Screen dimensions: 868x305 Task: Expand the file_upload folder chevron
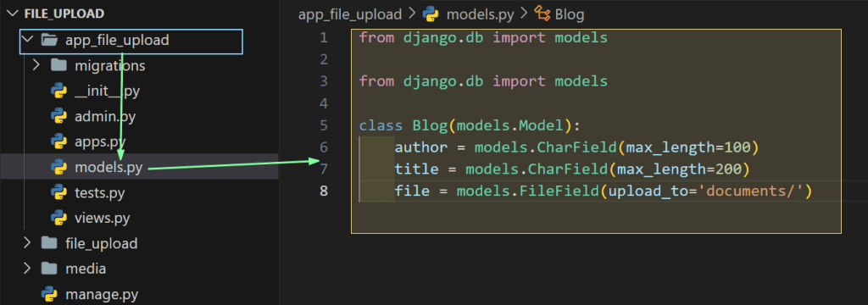pos(26,242)
